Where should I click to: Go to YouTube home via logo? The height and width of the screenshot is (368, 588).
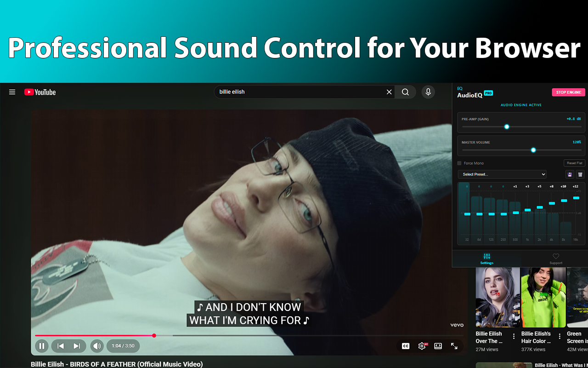40,92
